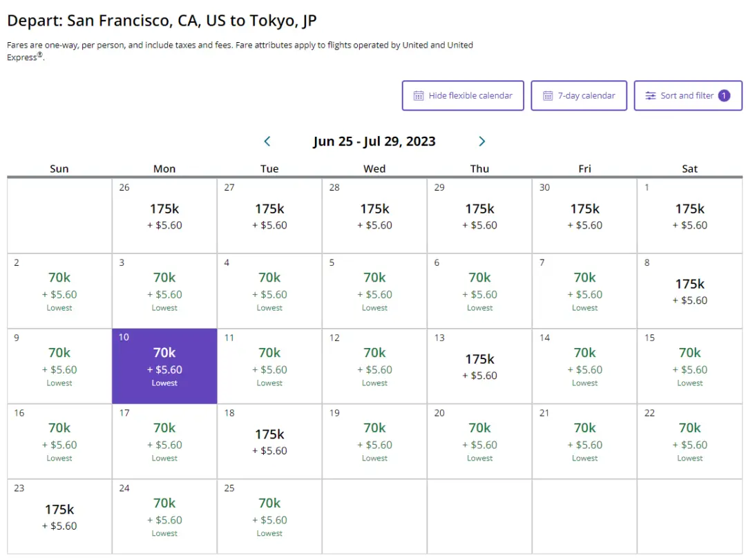The width and height of the screenshot is (746, 560).
Task: Select July 16 lowest fare 70k
Action: [x=59, y=441]
